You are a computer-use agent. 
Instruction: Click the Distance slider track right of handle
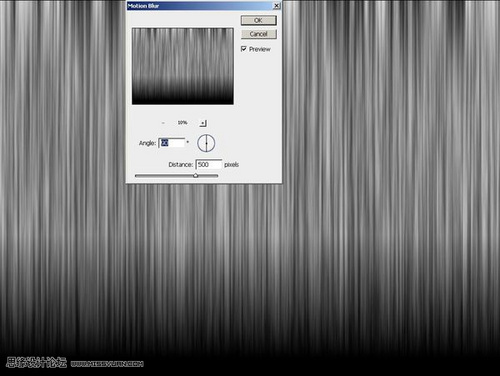tap(208, 176)
